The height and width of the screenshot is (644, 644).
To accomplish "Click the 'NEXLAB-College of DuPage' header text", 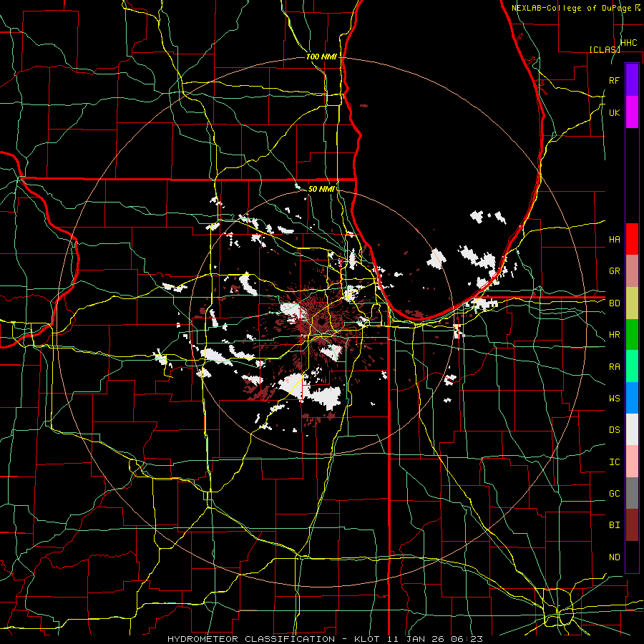I will (571, 8).
